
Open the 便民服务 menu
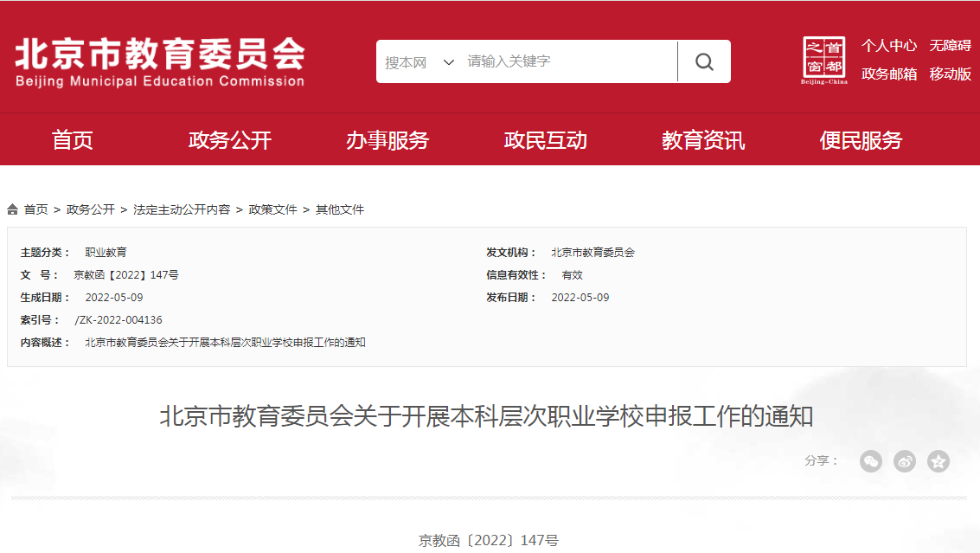[862, 139]
